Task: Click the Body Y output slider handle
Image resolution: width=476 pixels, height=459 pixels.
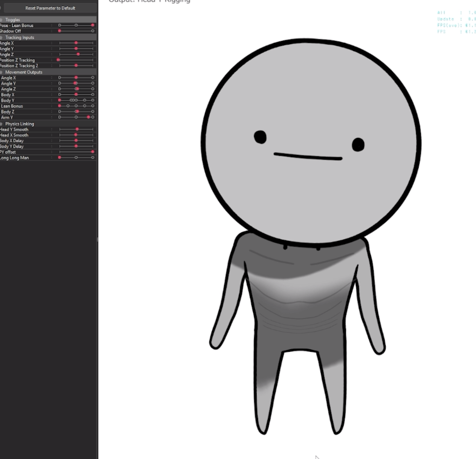Action: pyautogui.click(x=59, y=101)
